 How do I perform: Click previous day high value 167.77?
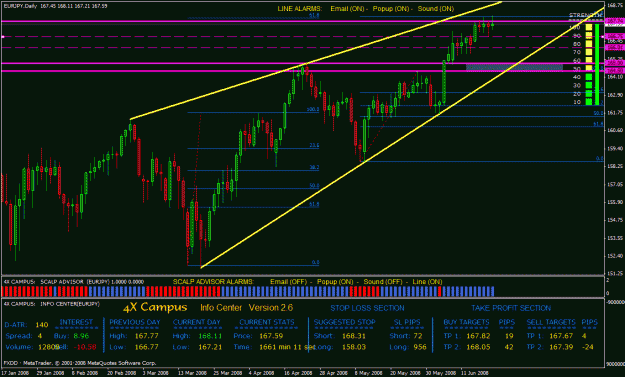click(146, 336)
